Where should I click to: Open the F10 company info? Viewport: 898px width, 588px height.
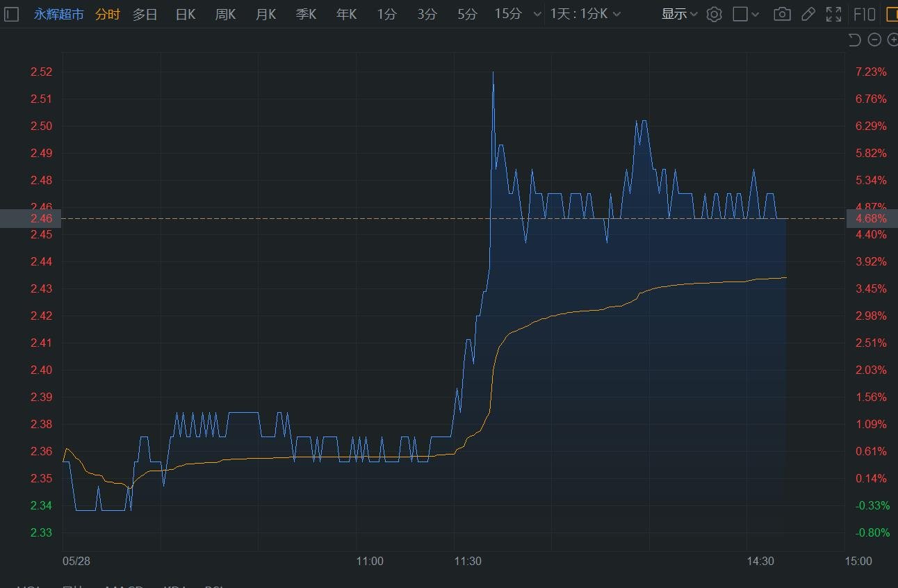pyautogui.click(x=864, y=14)
